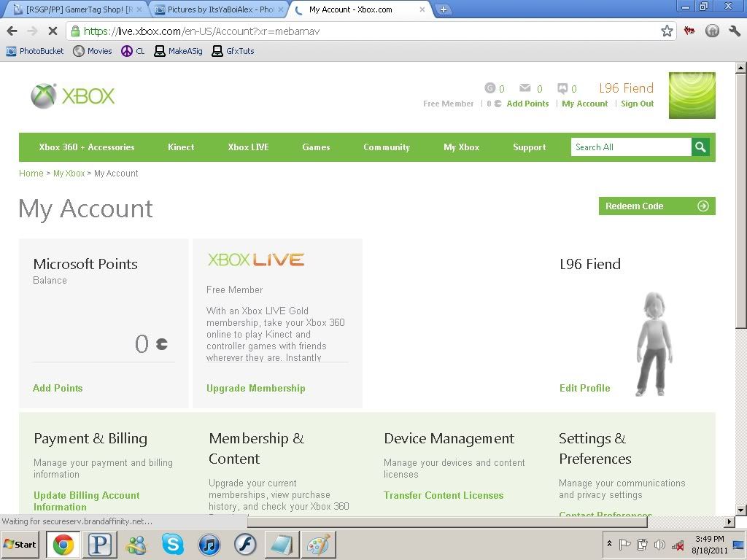Open Transfer Content Licenses link
This screenshot has width=747, height=560.
444,495
